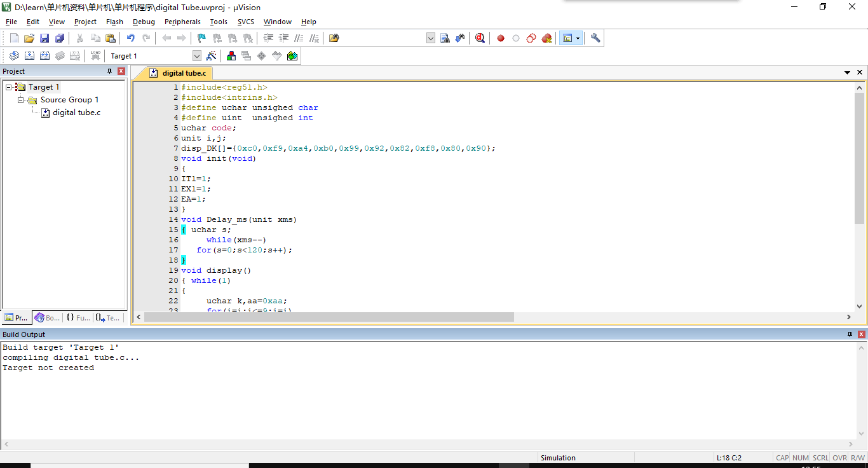
Task: Start the debug session with the magnifier d icon
Action: (480, 38)
